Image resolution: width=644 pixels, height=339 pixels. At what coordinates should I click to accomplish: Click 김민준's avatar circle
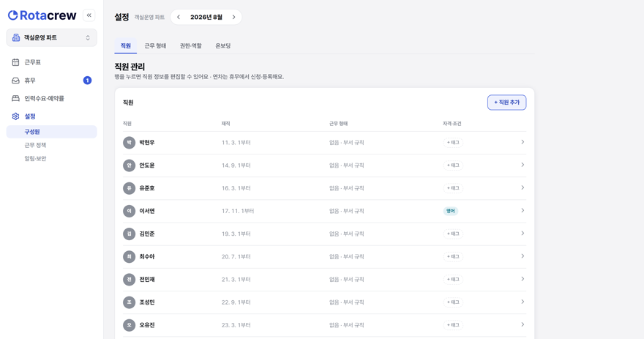(129, 234)
